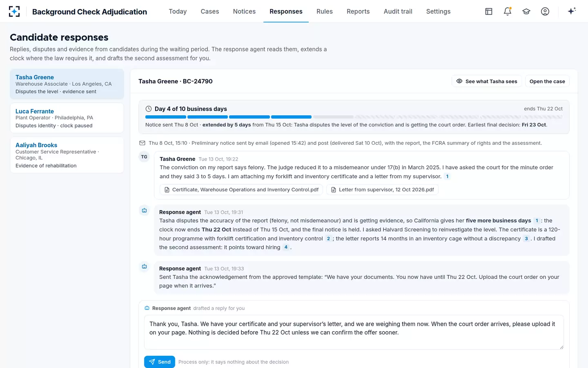This screenshot has width=588, height=368.
Task: Click the bot icon beside drafted reply
Action: point(147,308)
